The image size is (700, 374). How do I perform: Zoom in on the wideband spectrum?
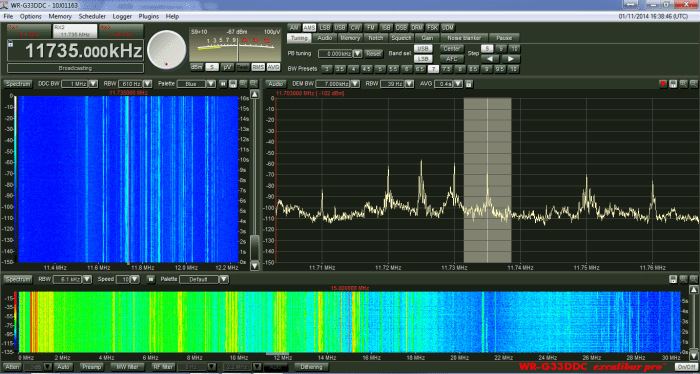coord(683,279)
